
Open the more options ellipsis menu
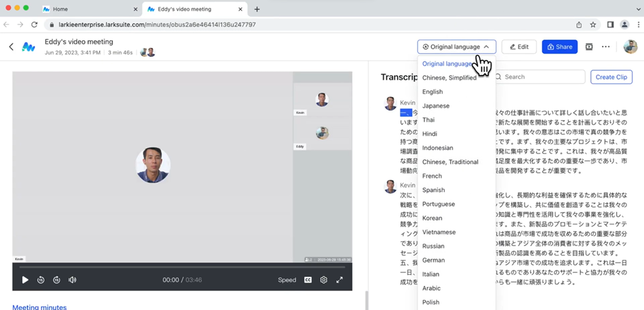click(x=606, y=47)
